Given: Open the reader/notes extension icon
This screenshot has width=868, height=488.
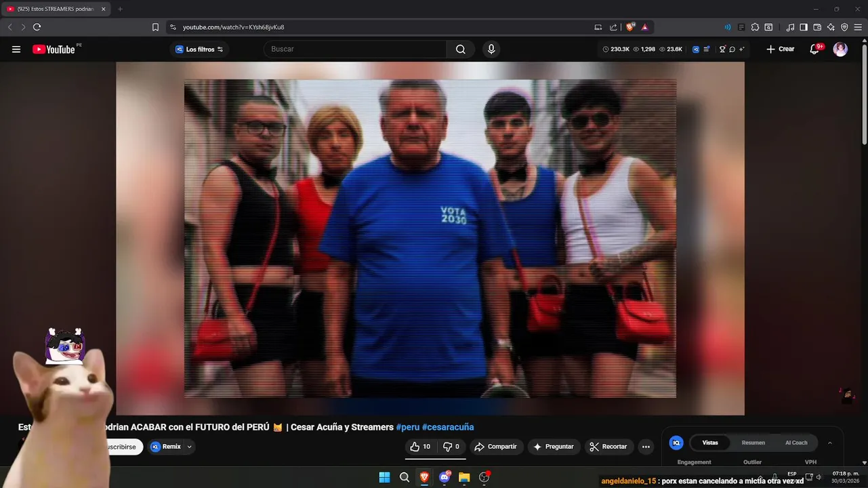Looking at the screenshot, I should point(741,27).
